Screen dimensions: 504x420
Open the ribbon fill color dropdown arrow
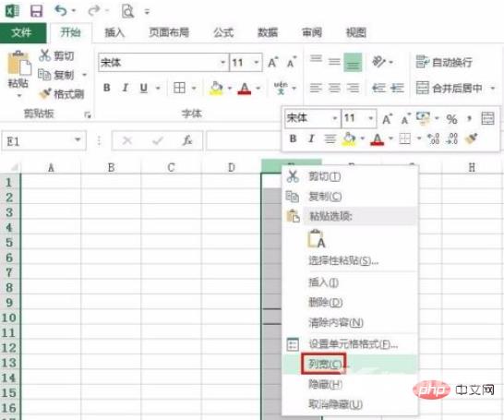tap(230, 88)
